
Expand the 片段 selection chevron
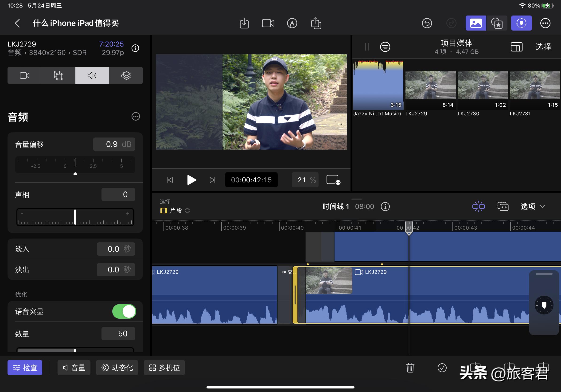[187, 211]
